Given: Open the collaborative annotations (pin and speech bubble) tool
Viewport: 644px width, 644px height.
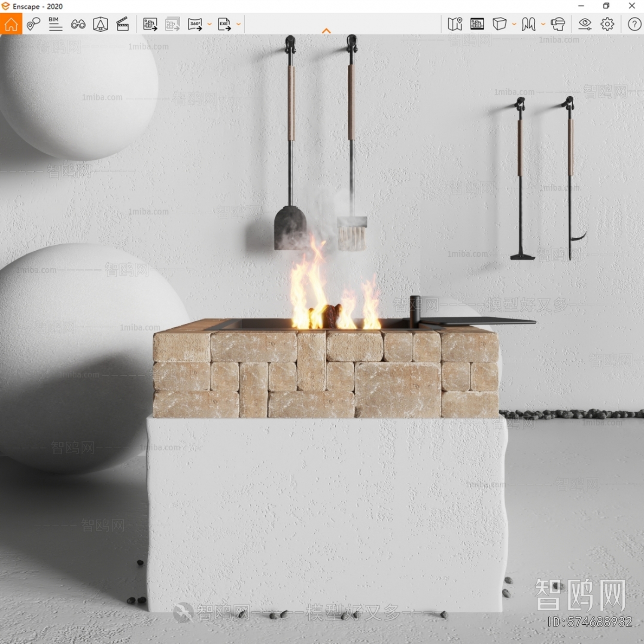Looking at the screenshot, I should coord(33,24).
